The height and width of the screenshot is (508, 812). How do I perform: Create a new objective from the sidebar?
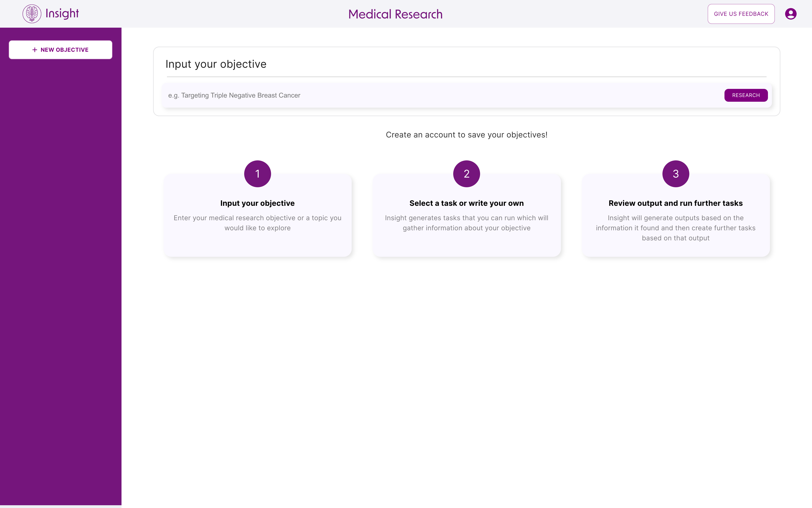tap(60, 49)
